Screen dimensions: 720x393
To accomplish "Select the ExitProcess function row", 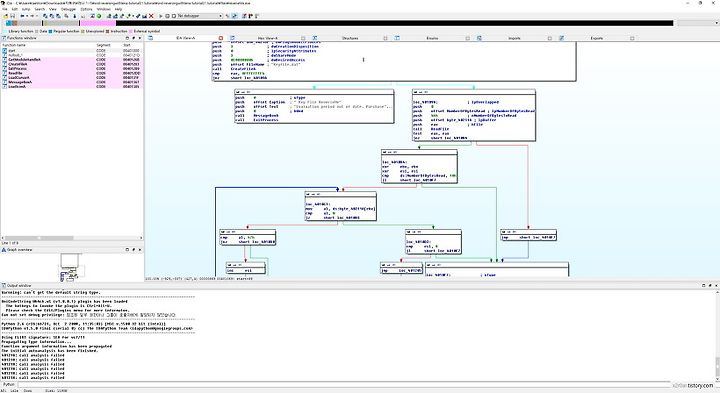I will click(72, 69).
